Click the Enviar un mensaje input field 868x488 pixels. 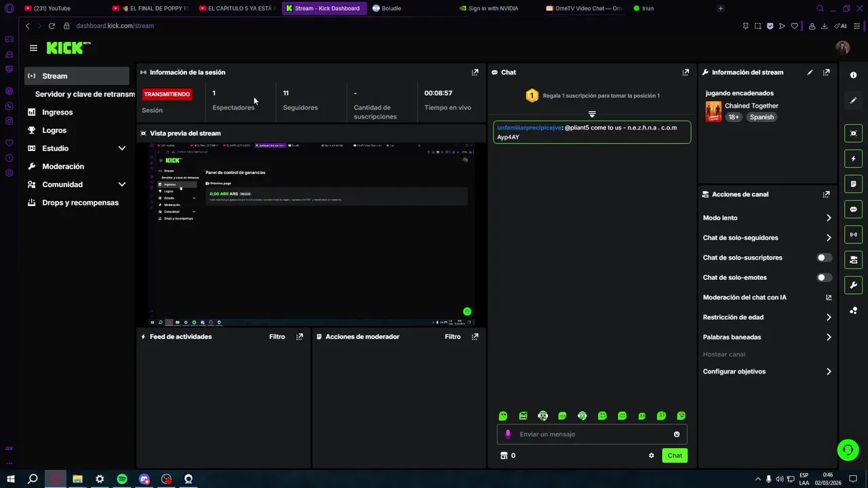591,434
